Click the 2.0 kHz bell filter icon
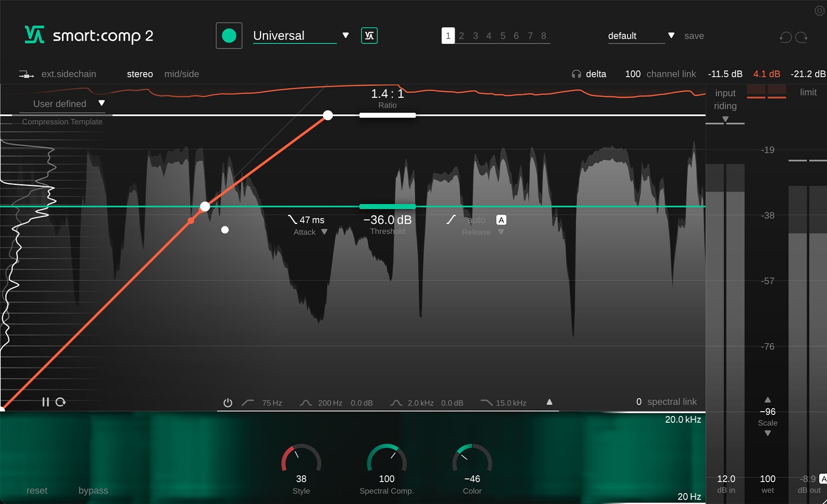Screen dimensions: 827x504 pyautogui.click(x=396, y=402)
